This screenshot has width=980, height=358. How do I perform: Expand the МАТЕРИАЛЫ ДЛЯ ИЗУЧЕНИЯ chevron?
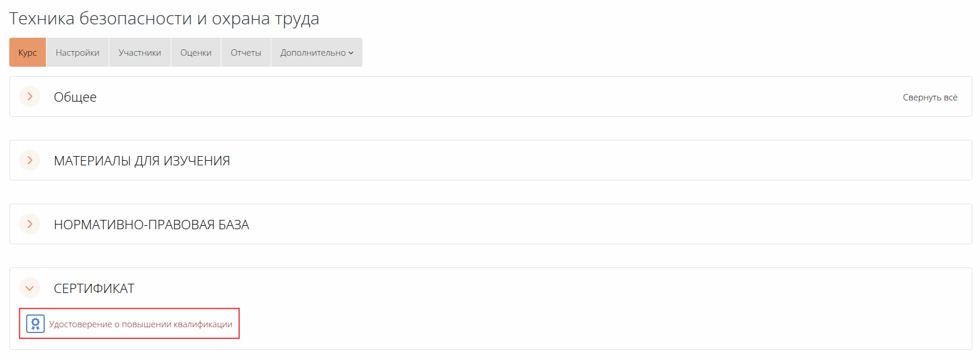tap(30, 160)
